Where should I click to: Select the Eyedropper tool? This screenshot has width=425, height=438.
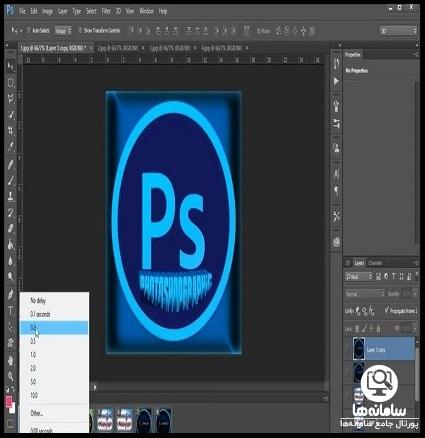point(11,146)
